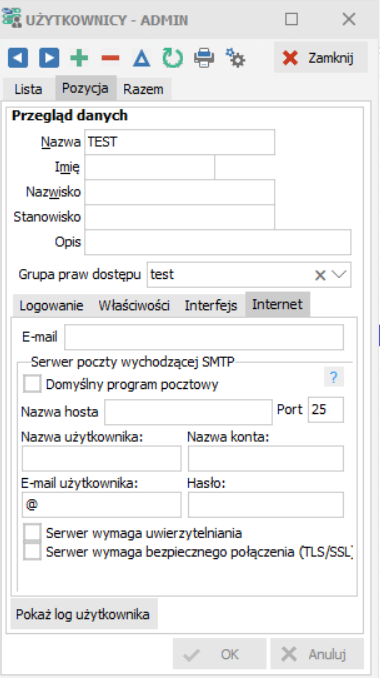
Task: Select the Pozycja tab
Action: point(85,88)
